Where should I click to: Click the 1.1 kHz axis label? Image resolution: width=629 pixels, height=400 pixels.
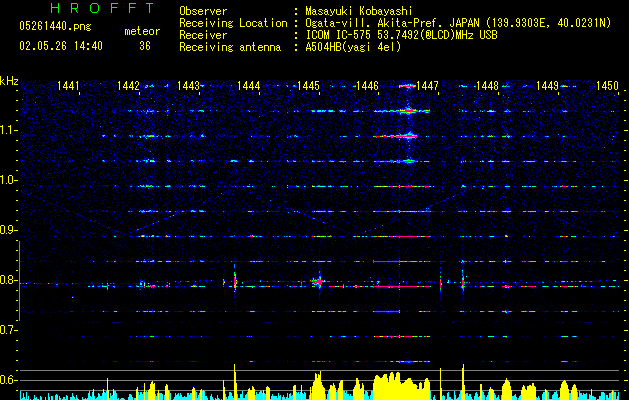point(8,130)
